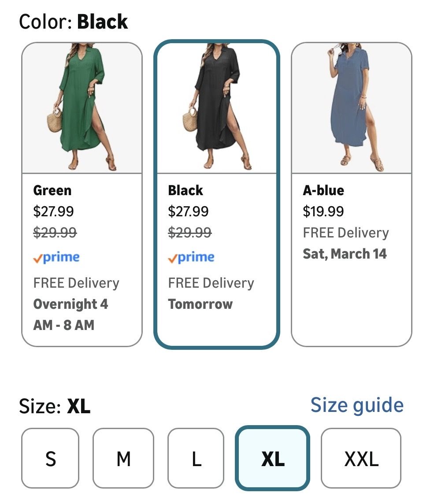Pick size L
423x504 pixels.
click(196, 458)
